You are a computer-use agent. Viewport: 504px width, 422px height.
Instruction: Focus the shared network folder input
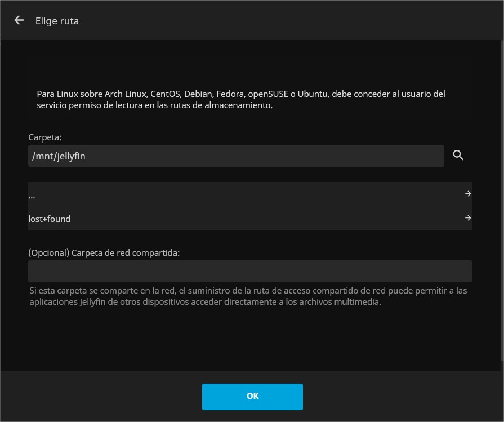point(250,271)
